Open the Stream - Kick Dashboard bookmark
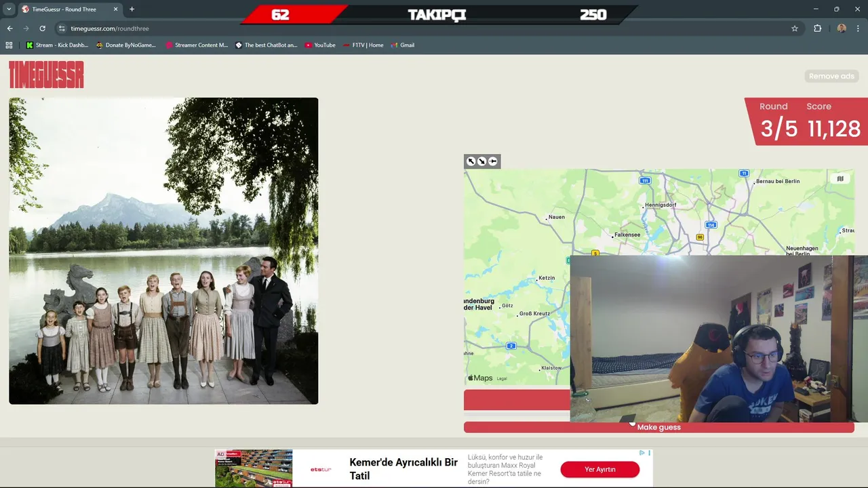Viewport: 868px width, 488px height. (x=57, y=45)
